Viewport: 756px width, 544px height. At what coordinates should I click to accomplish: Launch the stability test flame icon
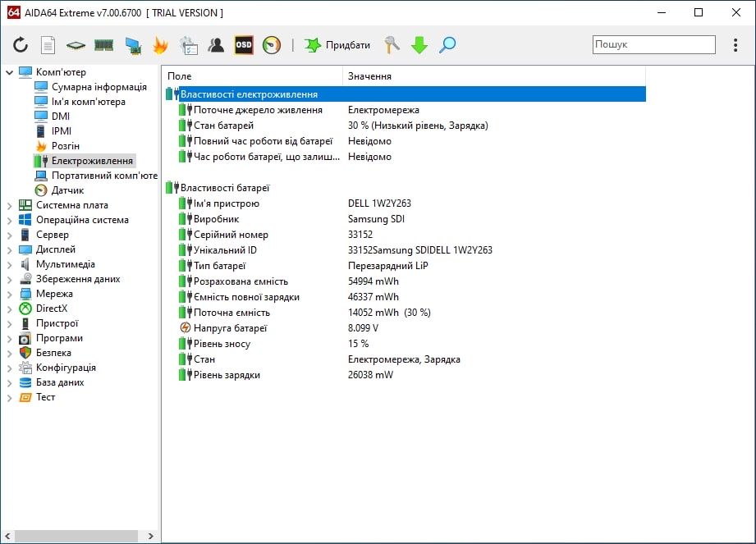tap(161, 45)
